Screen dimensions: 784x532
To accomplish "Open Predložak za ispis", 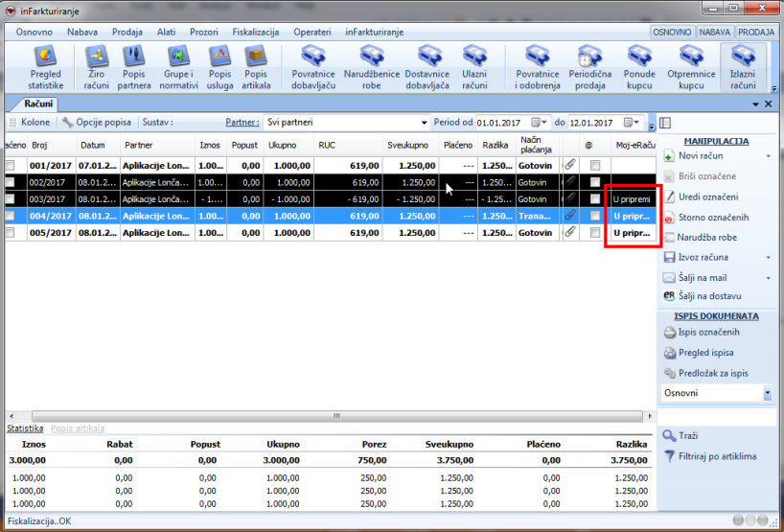I will [x=705, y=373].
